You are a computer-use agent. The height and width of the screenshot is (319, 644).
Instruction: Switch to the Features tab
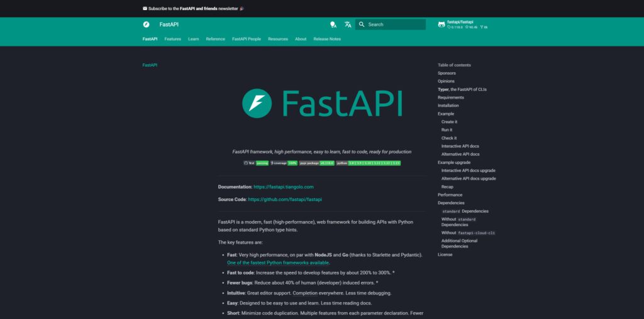173,39
